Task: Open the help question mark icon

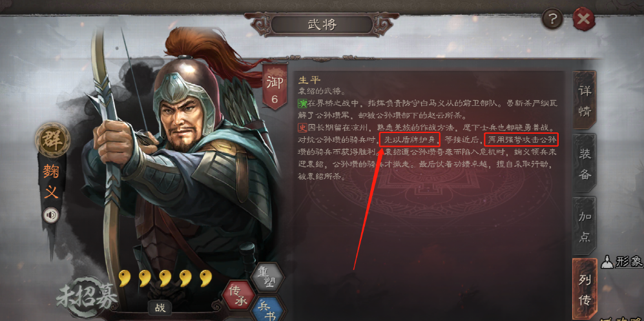Action: (x=552, y=19)
